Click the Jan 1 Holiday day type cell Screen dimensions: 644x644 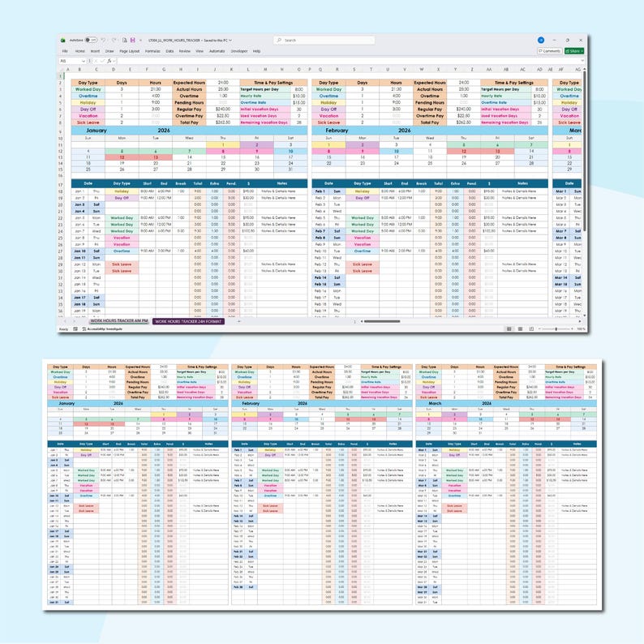tap(122, 191)
